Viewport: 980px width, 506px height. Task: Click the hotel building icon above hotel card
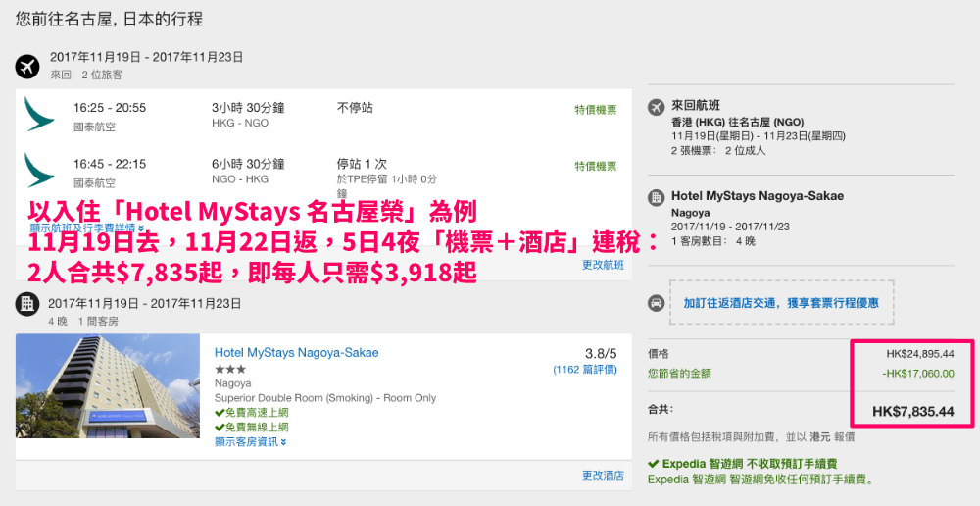[27, 304]
